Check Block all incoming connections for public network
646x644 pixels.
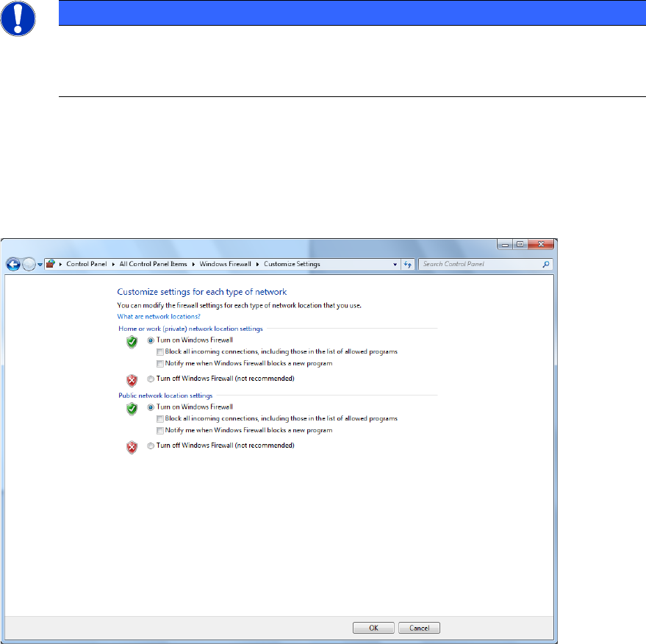[160, 418]
